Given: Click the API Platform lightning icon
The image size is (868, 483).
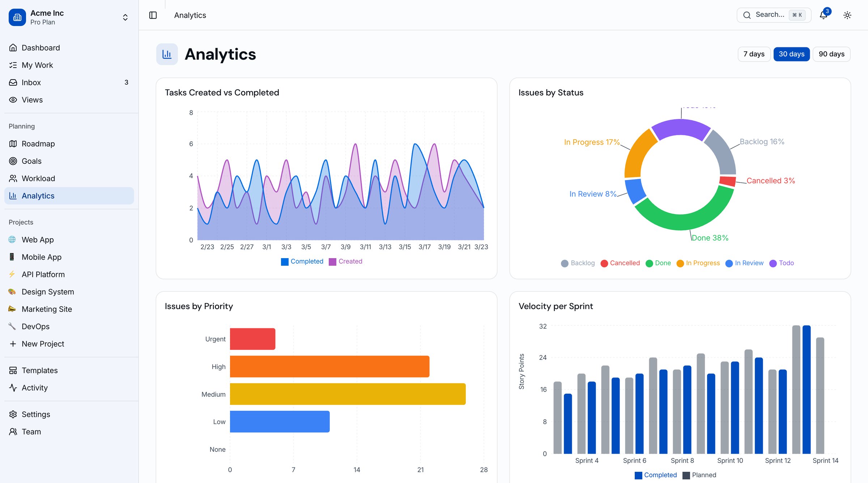Looking at the screenshot, I should [x=12, y=274].
